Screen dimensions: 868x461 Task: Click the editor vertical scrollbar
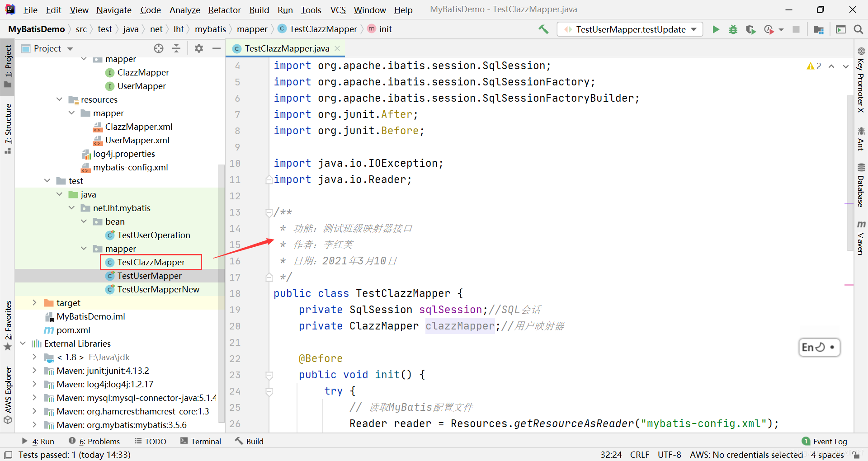(850, 173)
